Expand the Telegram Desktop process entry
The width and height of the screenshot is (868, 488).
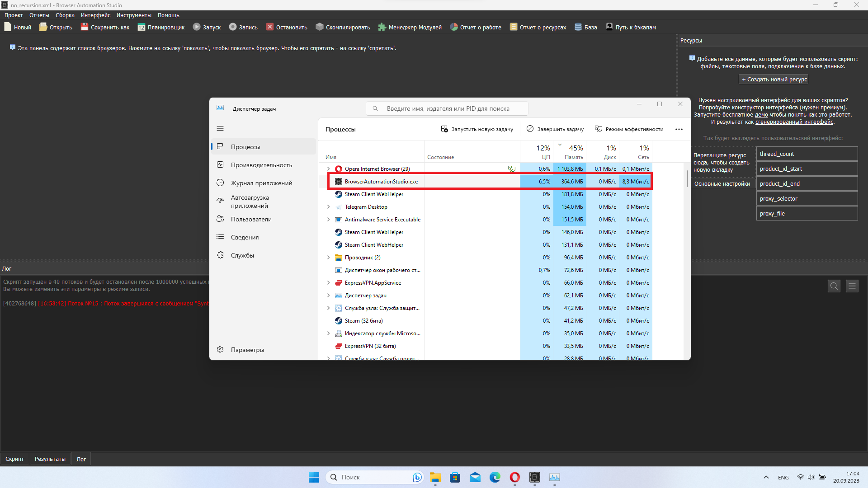(x=329, y=207)
